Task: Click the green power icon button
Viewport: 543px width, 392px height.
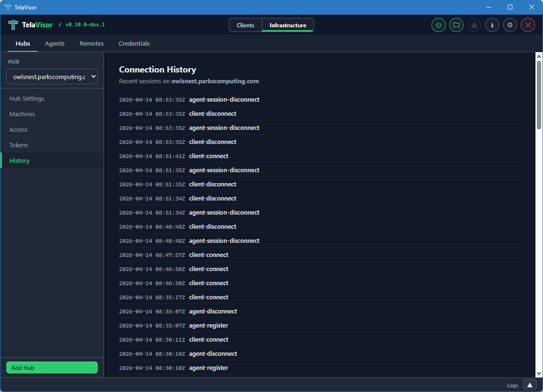Action: tap(439, 25)
